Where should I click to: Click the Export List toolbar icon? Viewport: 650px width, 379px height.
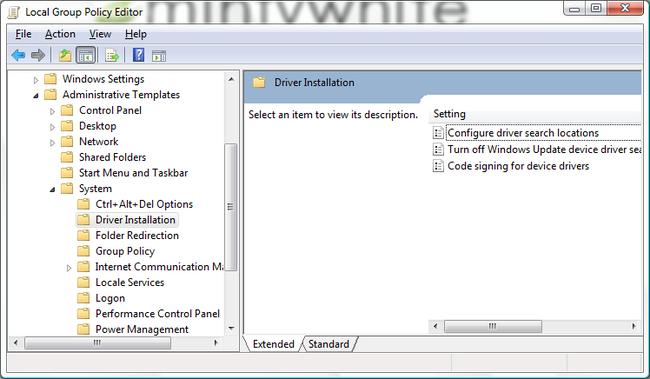[x=112, y=55]
